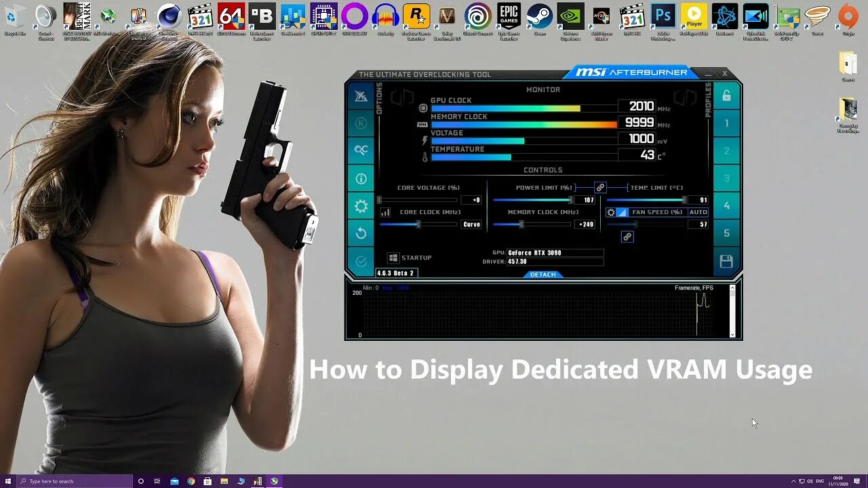The image size is (868, 488).
Task: Toggle user-defined fan curve icon
Action: 622,212
